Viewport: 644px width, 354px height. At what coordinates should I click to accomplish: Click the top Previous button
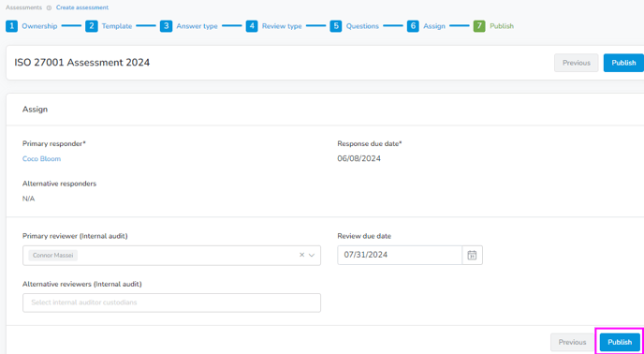[577, 63]
